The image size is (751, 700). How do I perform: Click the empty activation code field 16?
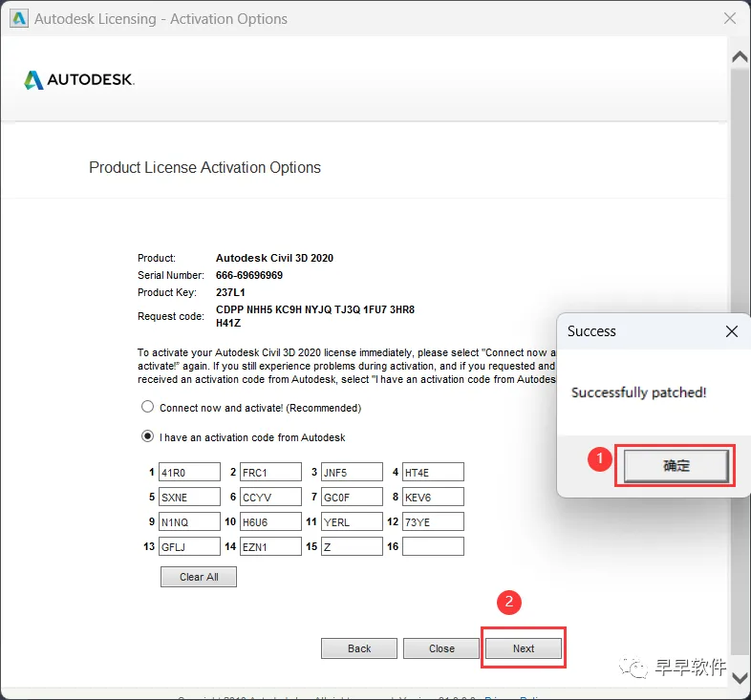click(x=434, y=547)
